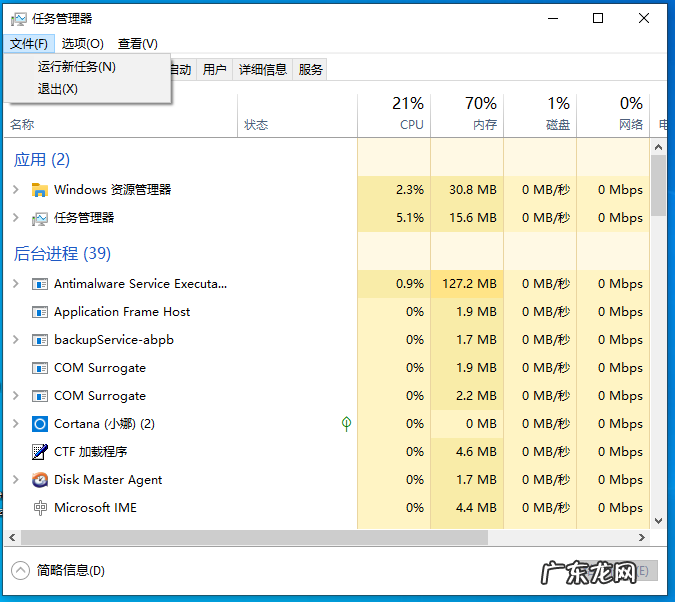Image resolution: width=675 pixels, height=602 pixels.
Task: Maximize the Task Manager window
Action: click(598, 19)
